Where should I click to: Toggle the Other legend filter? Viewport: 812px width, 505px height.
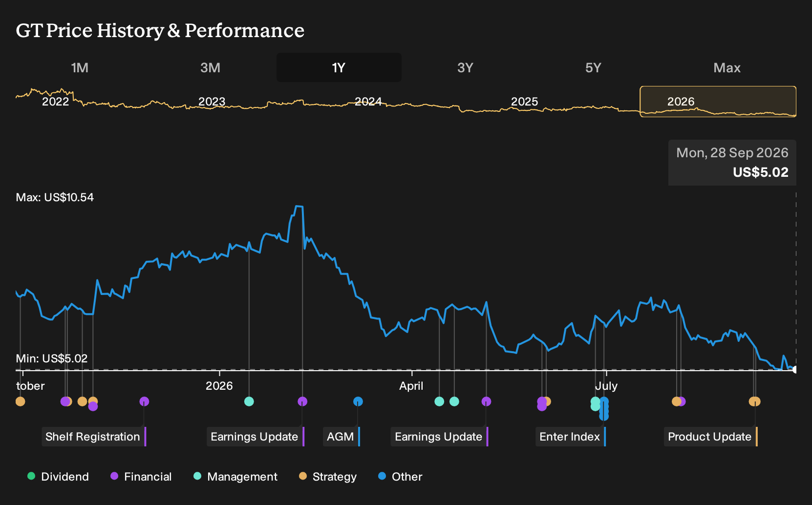tap(400, 477)
